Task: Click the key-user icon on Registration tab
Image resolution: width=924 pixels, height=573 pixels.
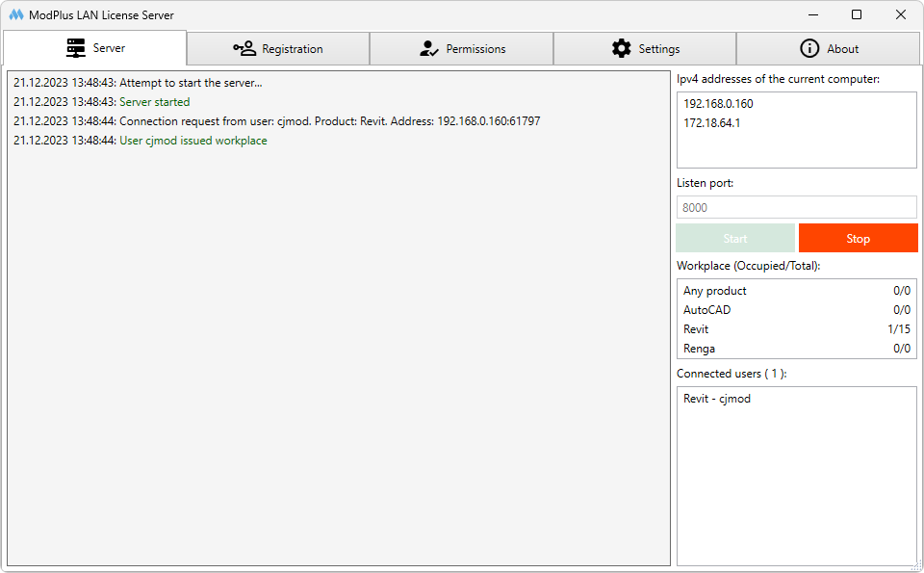Action: point(244,49)
